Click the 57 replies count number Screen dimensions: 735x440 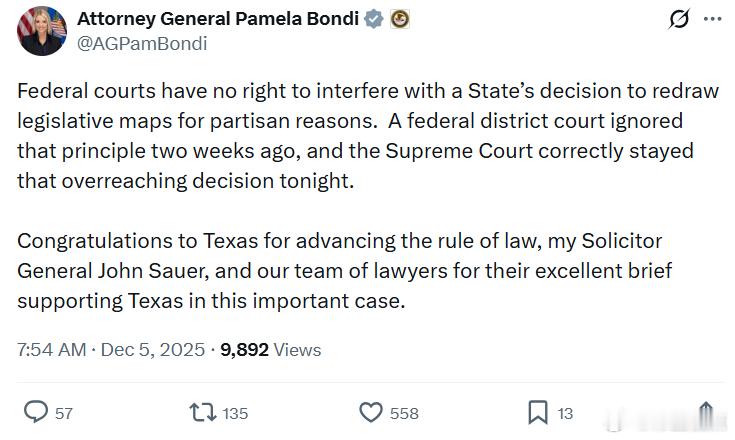pyautogui.click(x=64, y=413)
